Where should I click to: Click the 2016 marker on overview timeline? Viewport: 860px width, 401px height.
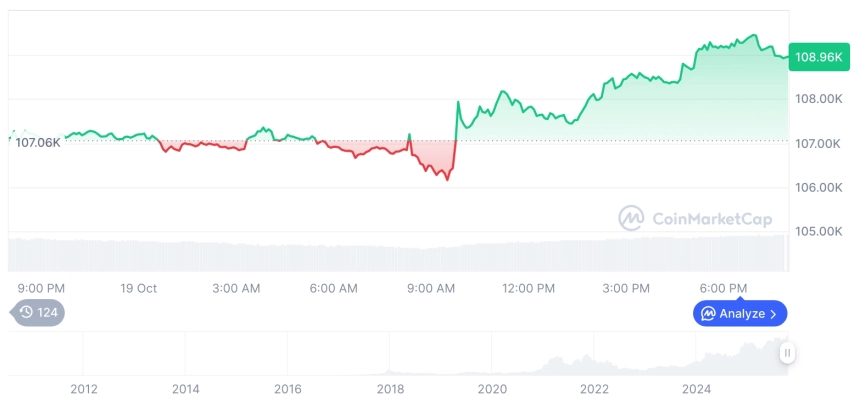288,388
